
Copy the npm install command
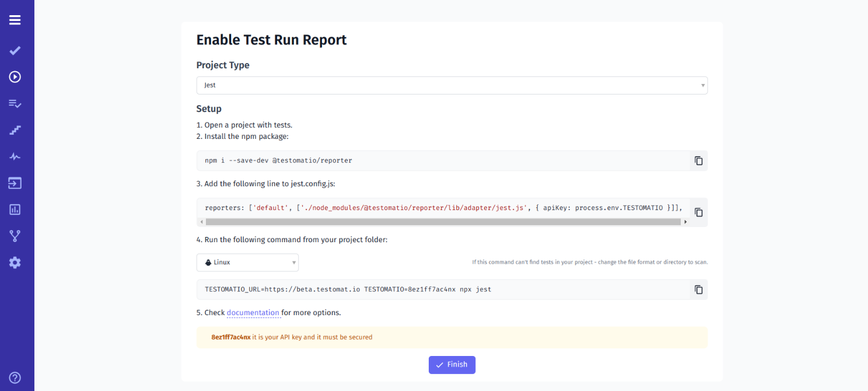pyautogui.click(x=698, y=160)
